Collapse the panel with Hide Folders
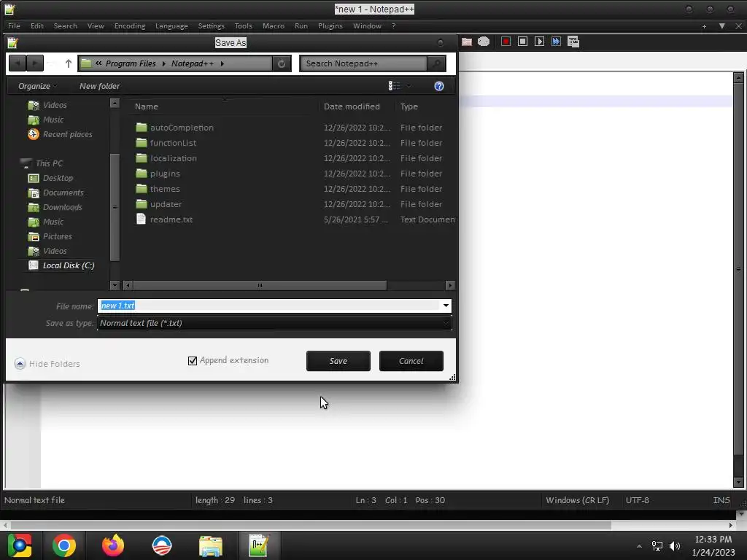 tap(47, 364)
